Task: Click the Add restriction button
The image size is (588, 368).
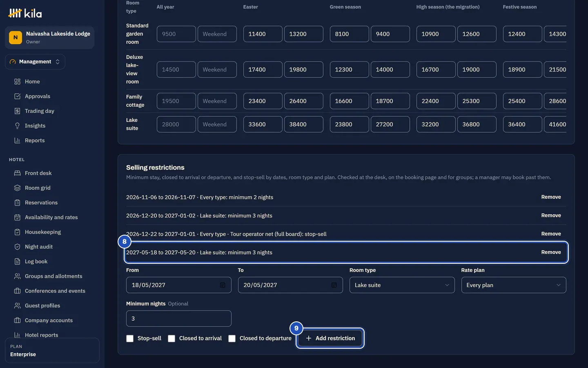Action: 330,338
